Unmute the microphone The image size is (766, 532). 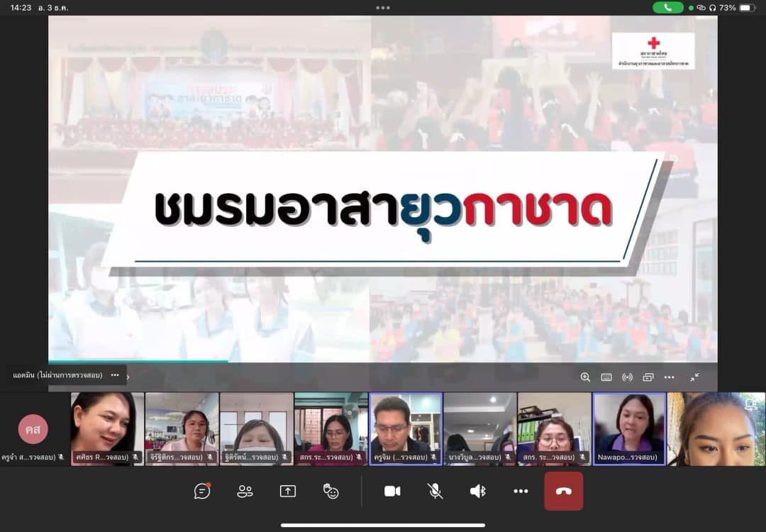pos(435,491)
